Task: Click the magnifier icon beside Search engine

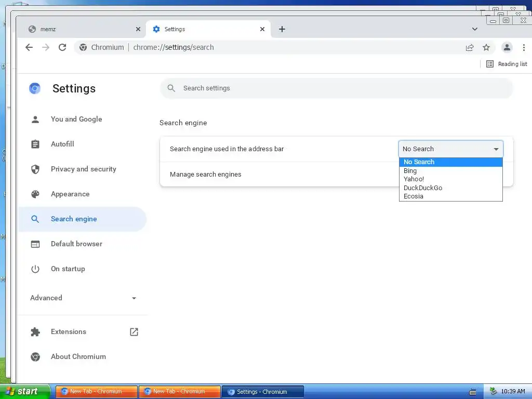Action: tap(35, 219)
